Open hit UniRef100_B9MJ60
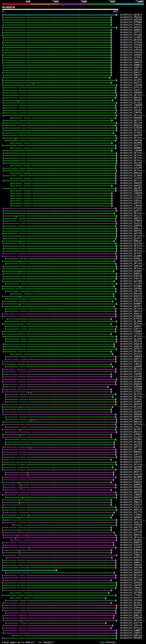 click(131, 635)
